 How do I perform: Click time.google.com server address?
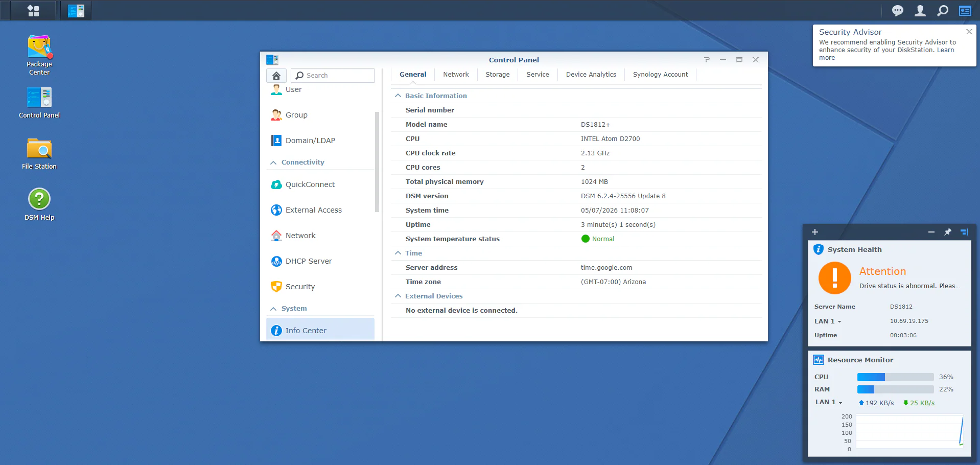(x=606, y=268)
